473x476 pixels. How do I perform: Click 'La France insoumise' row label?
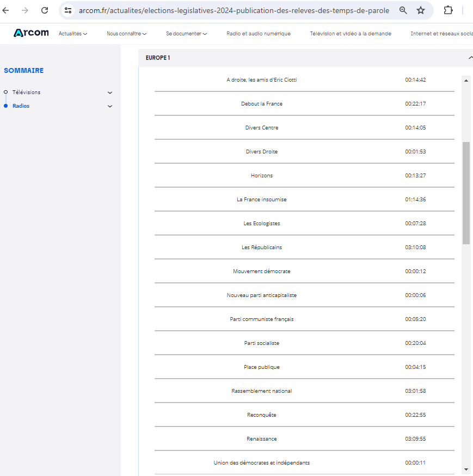(262, 200)
